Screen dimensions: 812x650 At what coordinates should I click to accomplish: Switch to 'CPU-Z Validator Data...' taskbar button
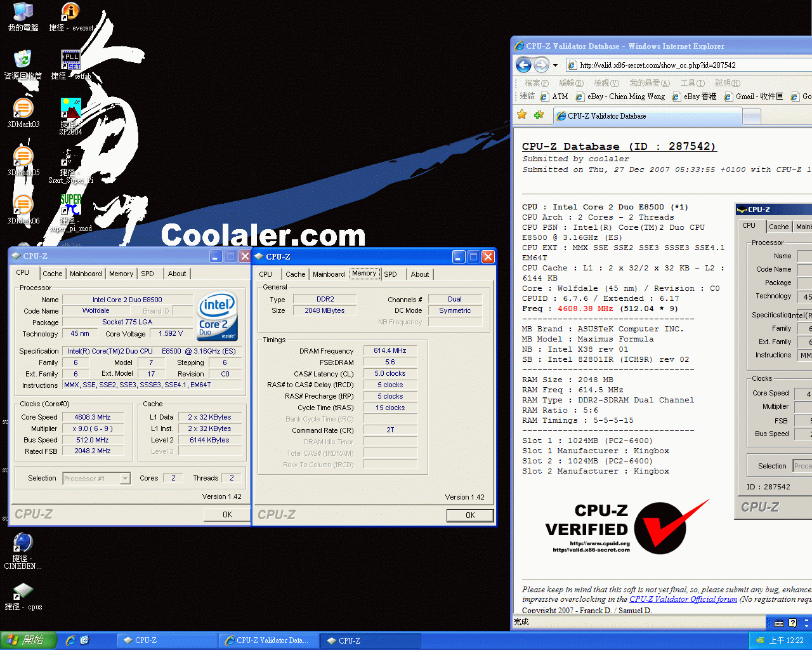point(268,640)
